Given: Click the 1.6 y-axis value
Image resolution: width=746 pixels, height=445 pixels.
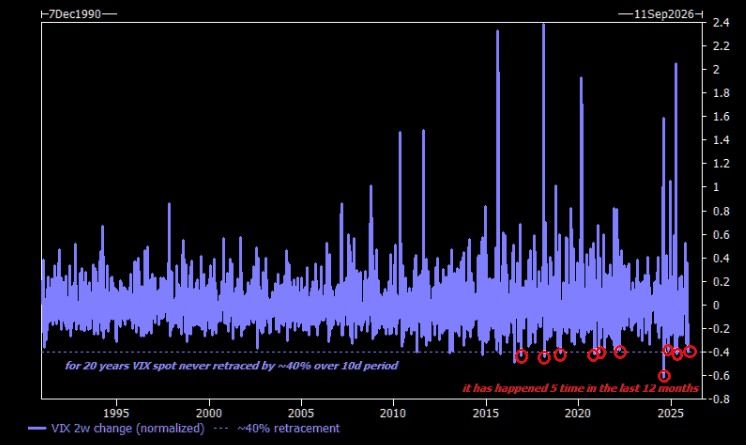Looking at the screenshot, I should (x=721, y=117).
